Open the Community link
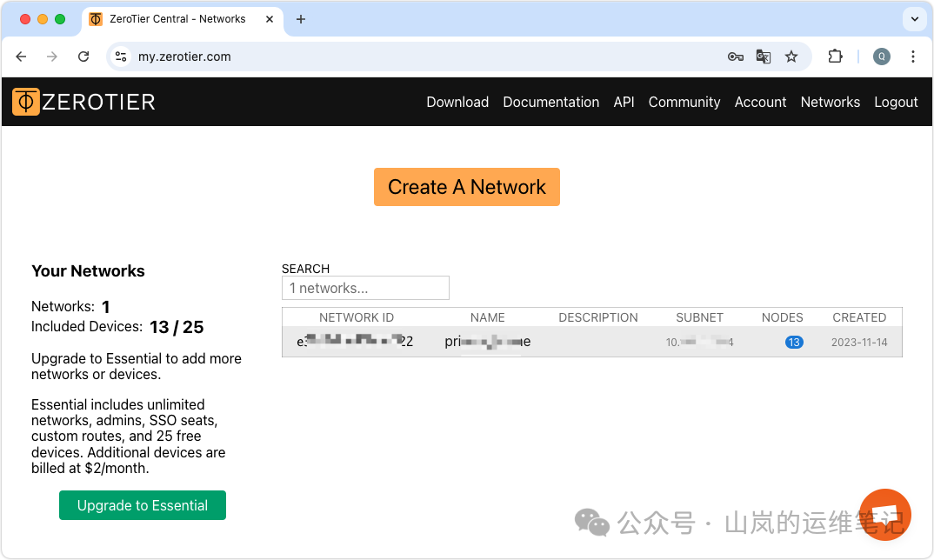The width and height of the screenshot is (934, 560). pyautogui.click(x=684, y=102)
